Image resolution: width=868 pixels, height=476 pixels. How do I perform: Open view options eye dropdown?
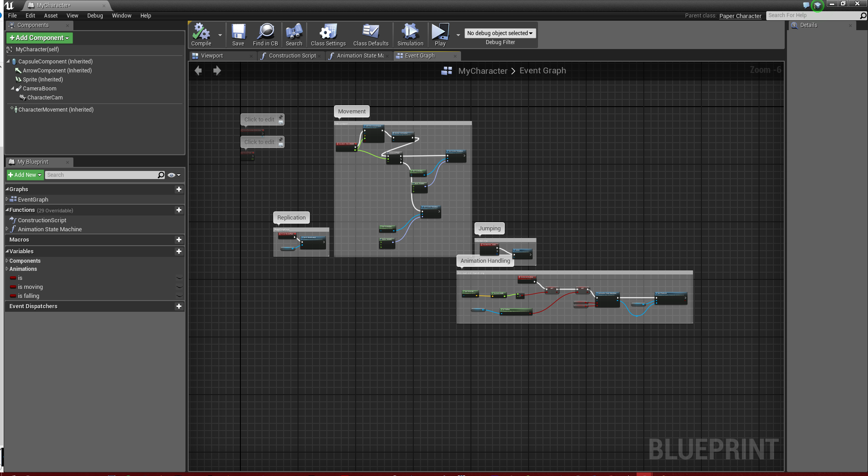coord(174,175)
